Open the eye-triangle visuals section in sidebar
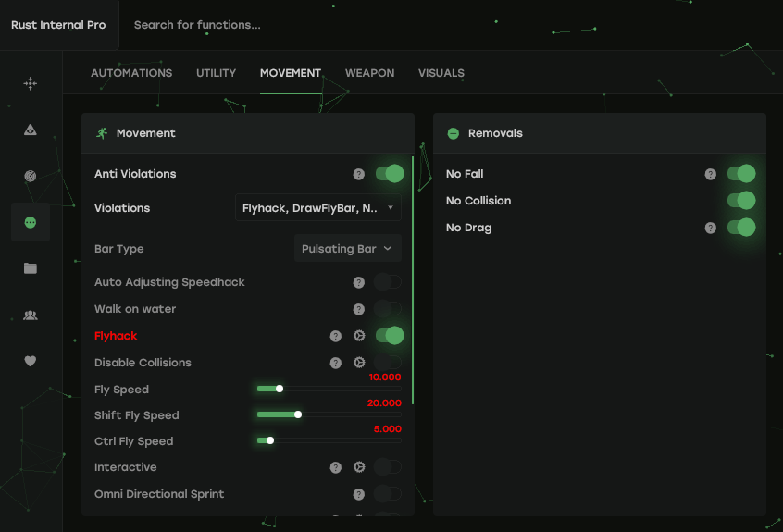 pyautogui.click(x=30, y=130)
